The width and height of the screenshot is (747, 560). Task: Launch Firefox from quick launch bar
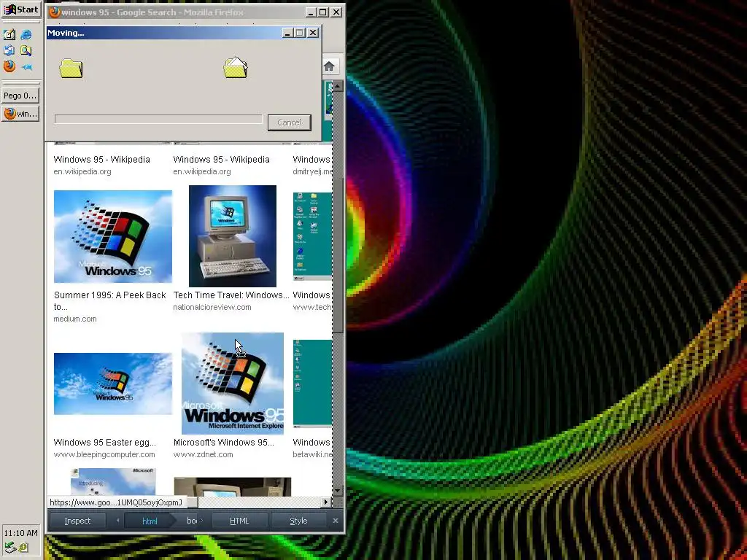point(9,66)
